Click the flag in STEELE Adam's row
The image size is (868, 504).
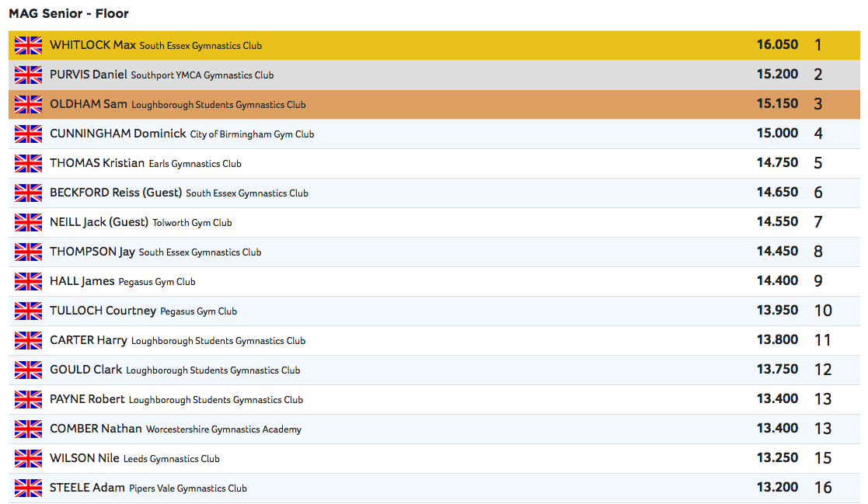pos(28,488)
